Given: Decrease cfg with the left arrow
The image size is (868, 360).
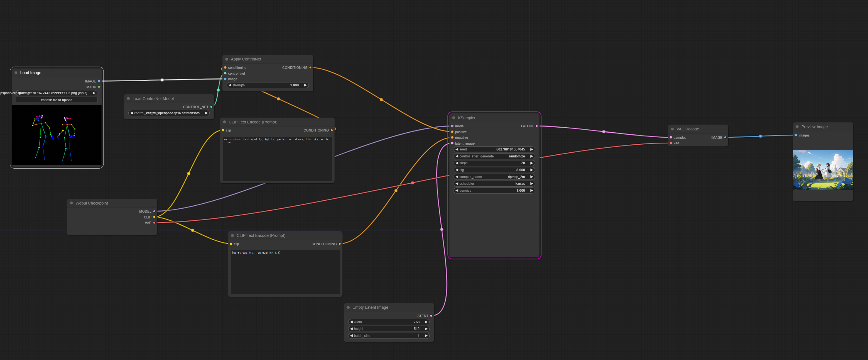Looking at the screenshot, I should 457,170.
